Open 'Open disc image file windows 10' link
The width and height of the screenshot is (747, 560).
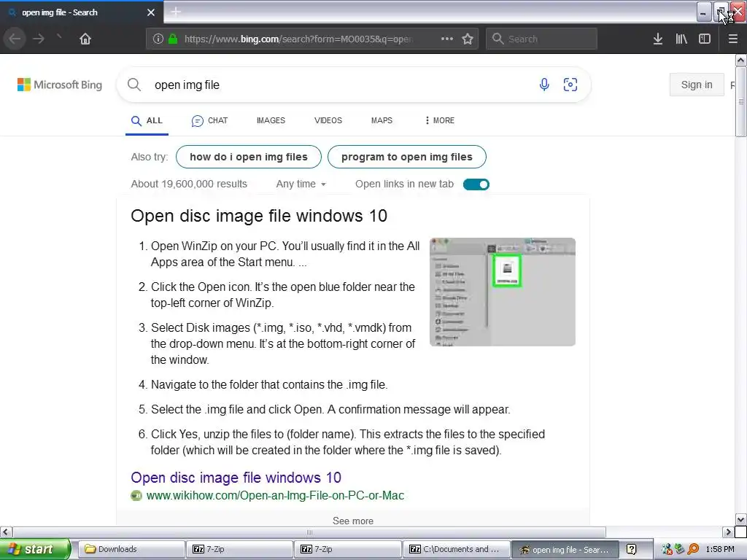(236, 477)
